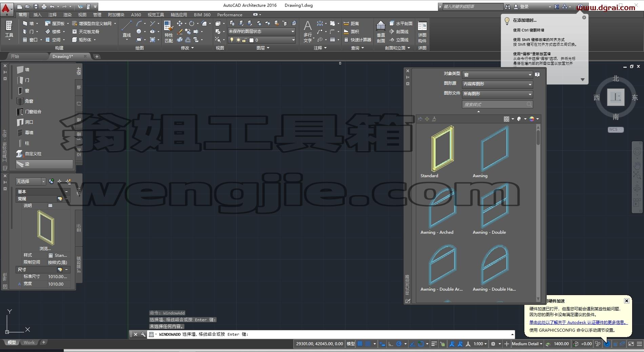Click the 搜索样式 style search field

497,104
